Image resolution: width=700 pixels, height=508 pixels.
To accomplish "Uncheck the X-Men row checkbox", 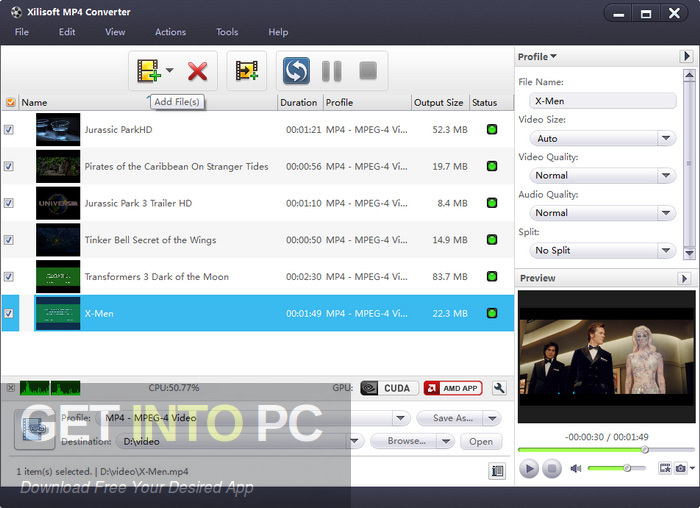I will [8, 313].
